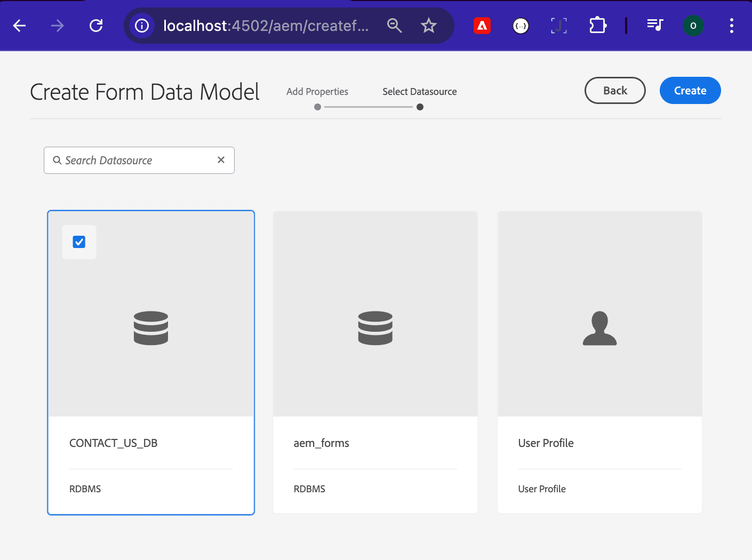Image resolution: width=752 pixels, height=560 pixels.
Task: Click User Profile type label on card
Action: 542,489
